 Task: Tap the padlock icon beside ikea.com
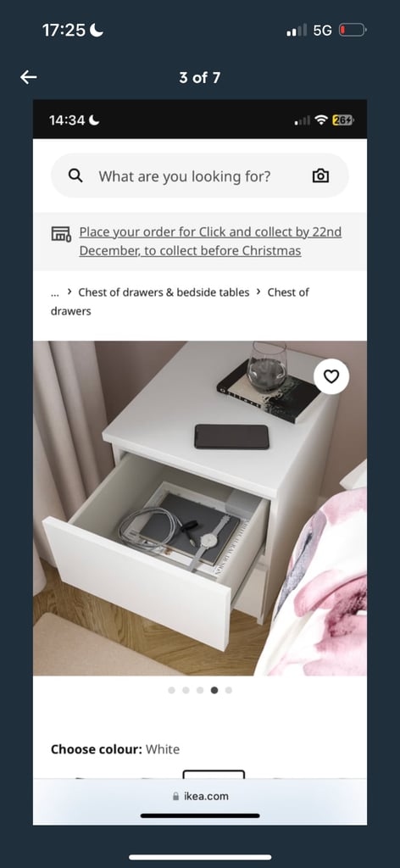click(176, 797)
